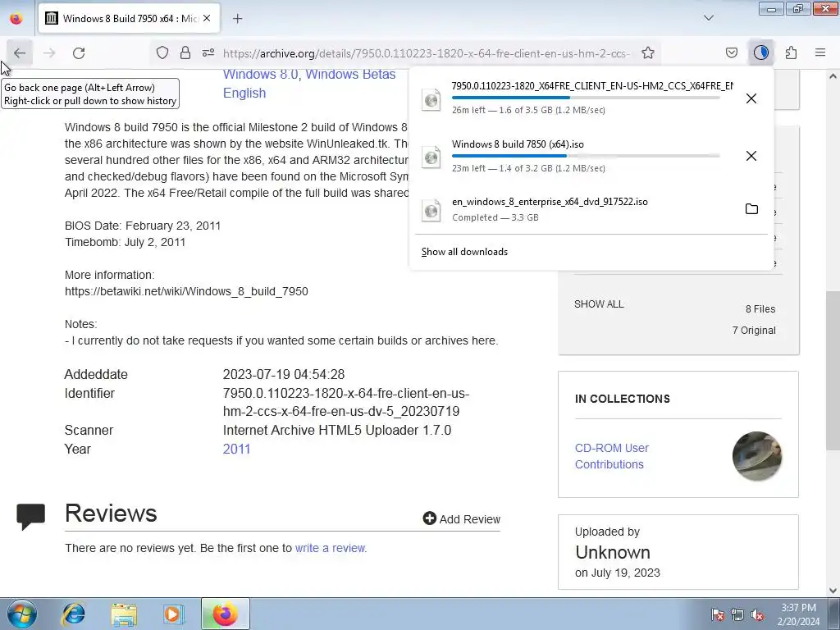840x630 pixels.
Task: Click the BIOS Date: February 23, 2011 line
Action: (x=143, y=226)
